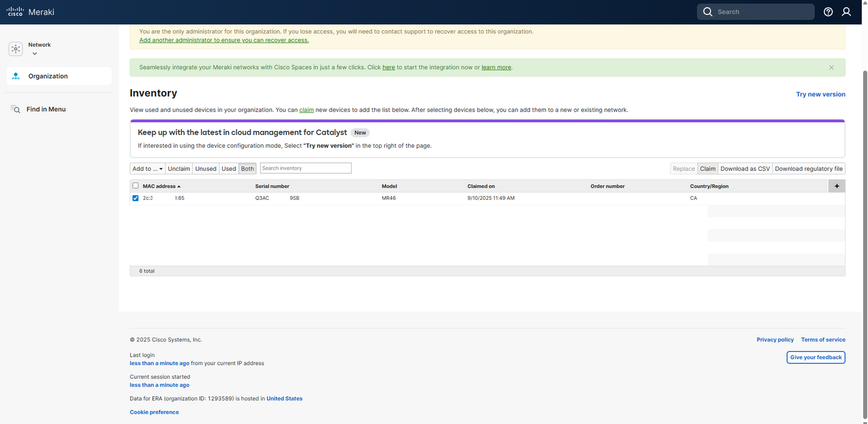868x424 pixels.
Task: Toggle the select-all checkbox in table header
Action: coord(135,186)
